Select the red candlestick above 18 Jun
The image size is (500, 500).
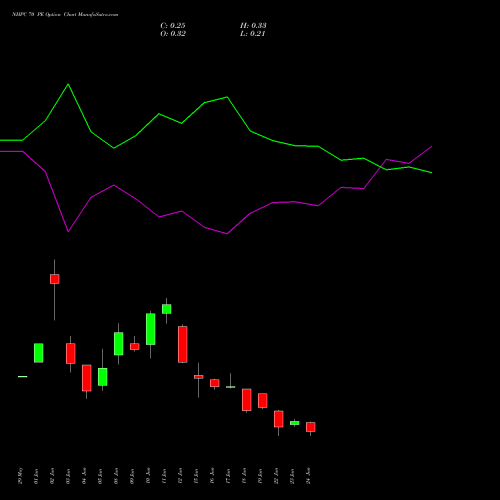tap(247, 400)
